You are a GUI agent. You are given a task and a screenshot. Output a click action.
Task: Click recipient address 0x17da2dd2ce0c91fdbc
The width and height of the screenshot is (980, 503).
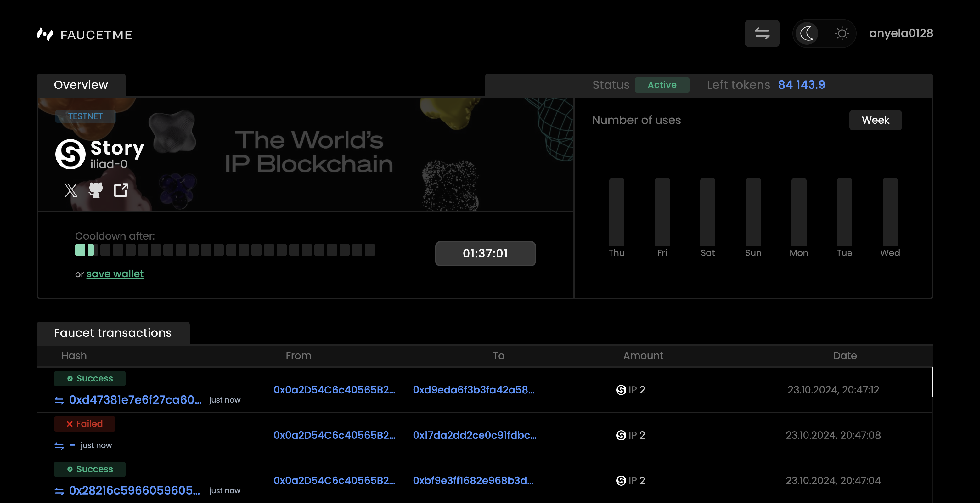click(474, 435)
